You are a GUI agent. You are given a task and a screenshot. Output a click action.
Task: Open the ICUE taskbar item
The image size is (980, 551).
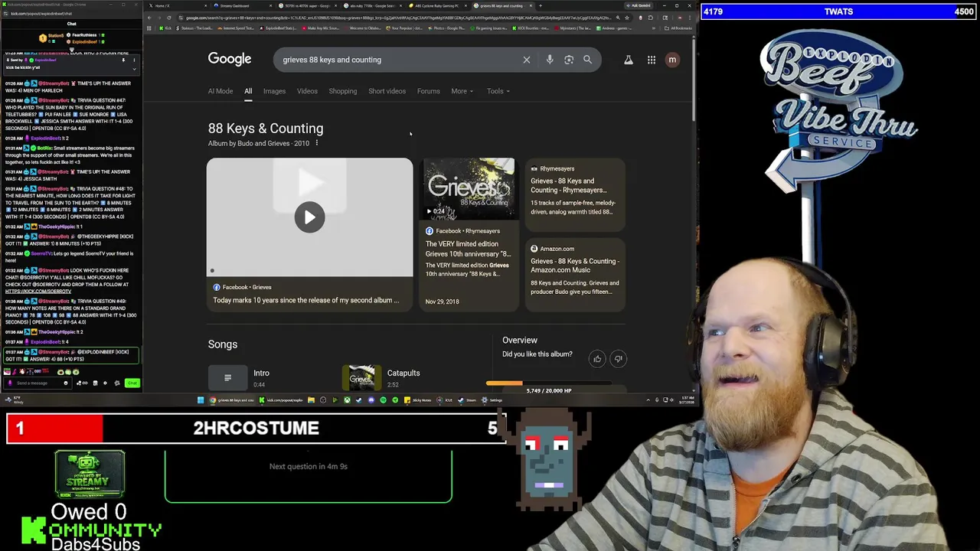click(444, 400)
